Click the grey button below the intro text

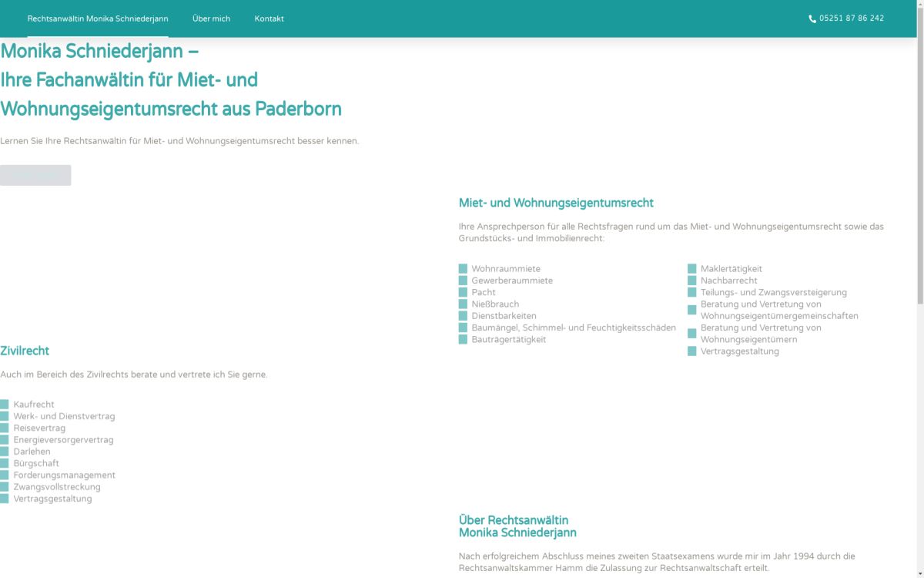[x=35, y=175]
